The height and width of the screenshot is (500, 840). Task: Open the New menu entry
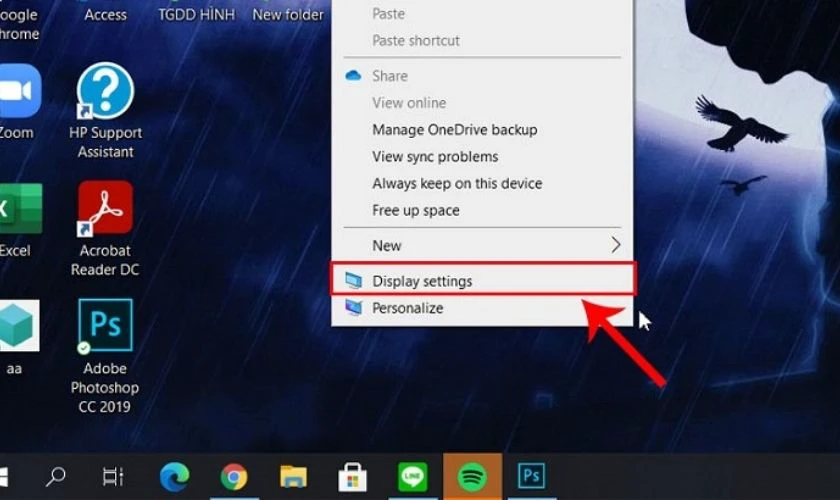point(483,245)
